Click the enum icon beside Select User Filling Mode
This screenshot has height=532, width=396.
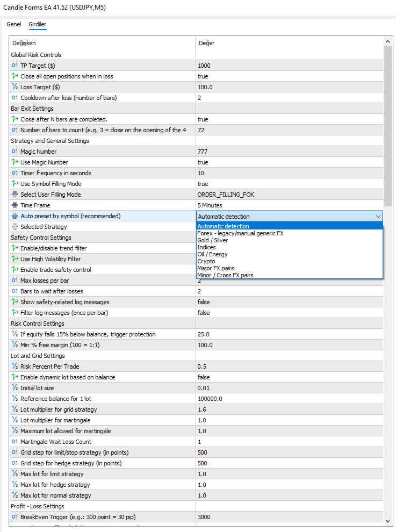point(15,195)
